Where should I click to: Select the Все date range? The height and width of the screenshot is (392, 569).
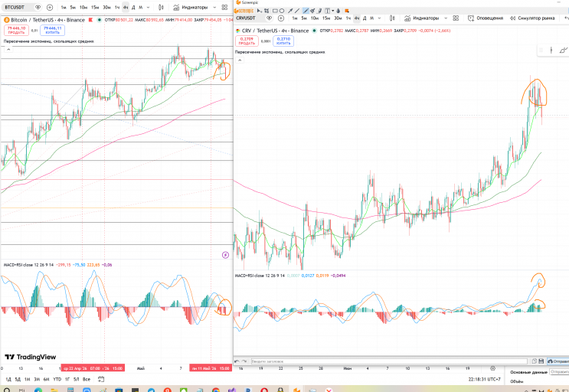tap(87, 379)
